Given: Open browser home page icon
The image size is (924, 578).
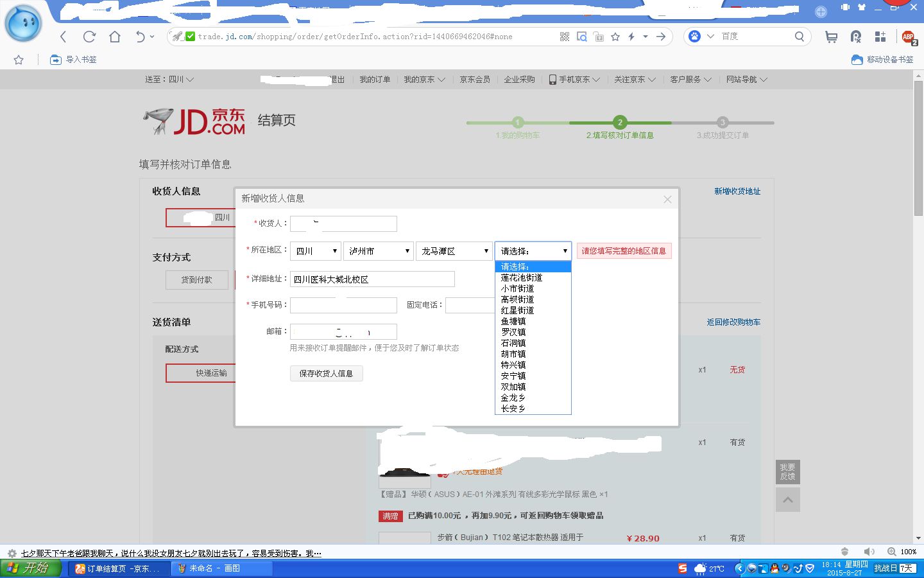Looking at the screenshot, I should click(115, 37).
